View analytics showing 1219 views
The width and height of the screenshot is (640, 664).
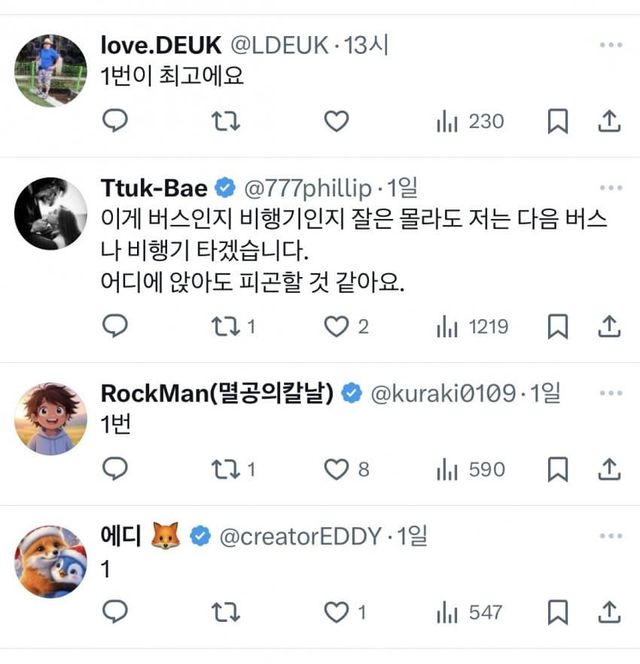pos(472,326)
